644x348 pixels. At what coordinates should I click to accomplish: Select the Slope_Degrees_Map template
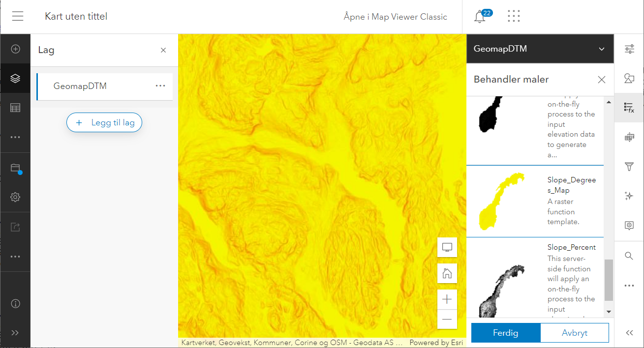(535, 201)
